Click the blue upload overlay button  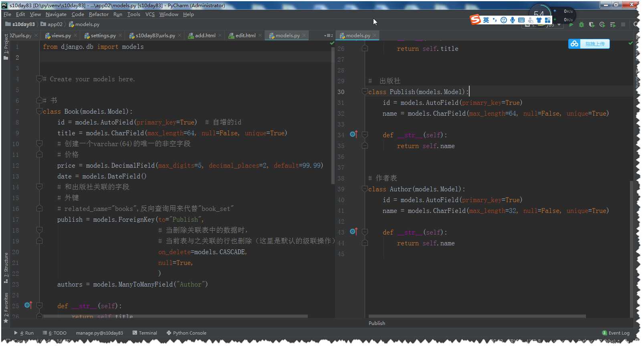(x=589, y=44)
